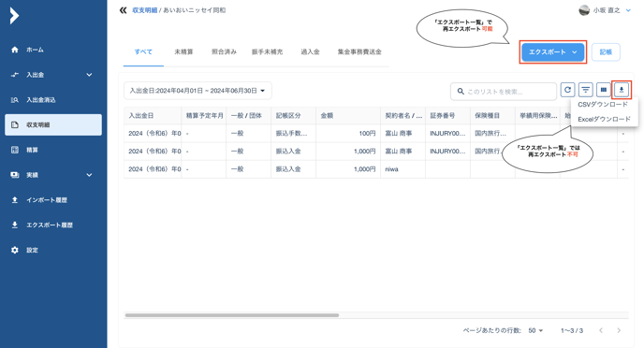Image resolution: width=644 pixels, height=348 pixels.
Task: Click the refresh list icon
Action: (567, 90)
